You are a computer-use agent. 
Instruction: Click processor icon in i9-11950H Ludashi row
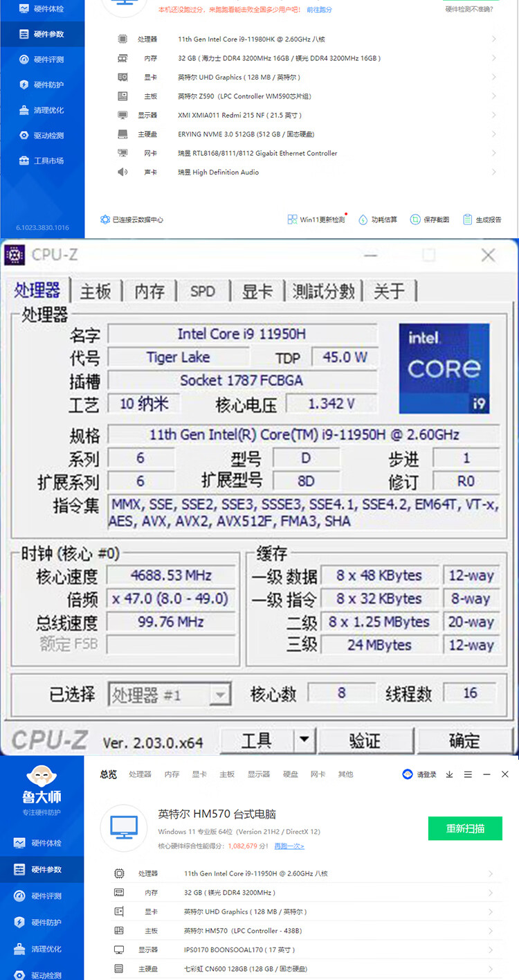119,873
